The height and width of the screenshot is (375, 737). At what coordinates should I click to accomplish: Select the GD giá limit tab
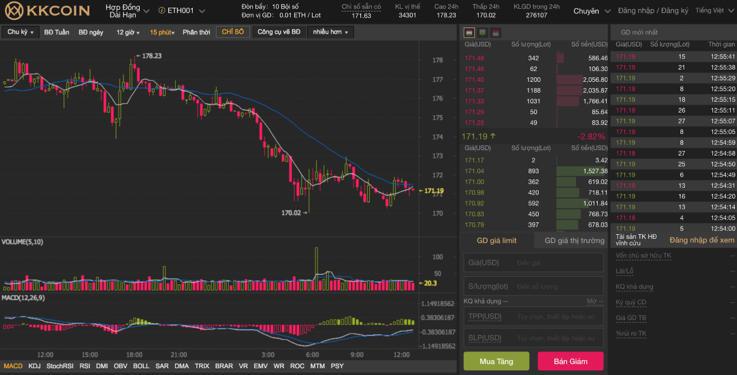coord(496,241)
